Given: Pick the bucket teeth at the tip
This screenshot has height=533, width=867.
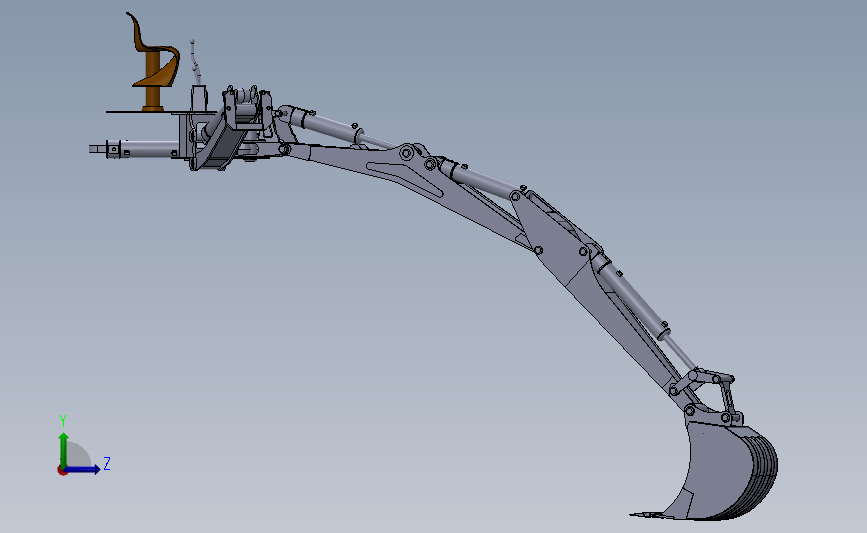Looking at the screenshot, I should [x=652, y=515].
